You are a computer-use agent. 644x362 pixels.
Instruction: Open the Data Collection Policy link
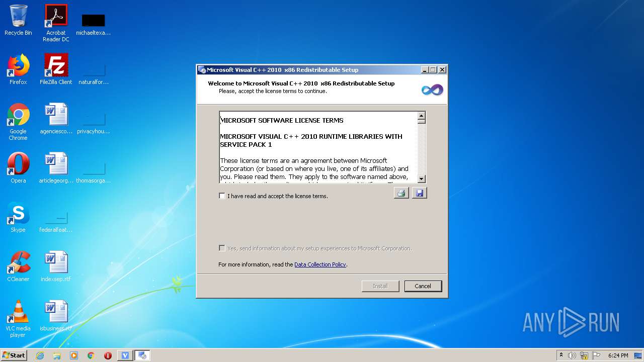[x=320, y=264]
